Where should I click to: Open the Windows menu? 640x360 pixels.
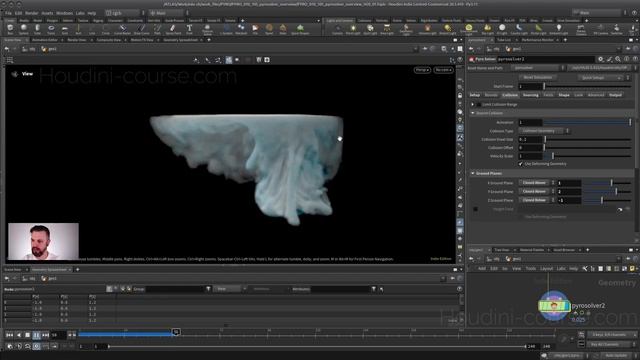[x=64, y=13]
